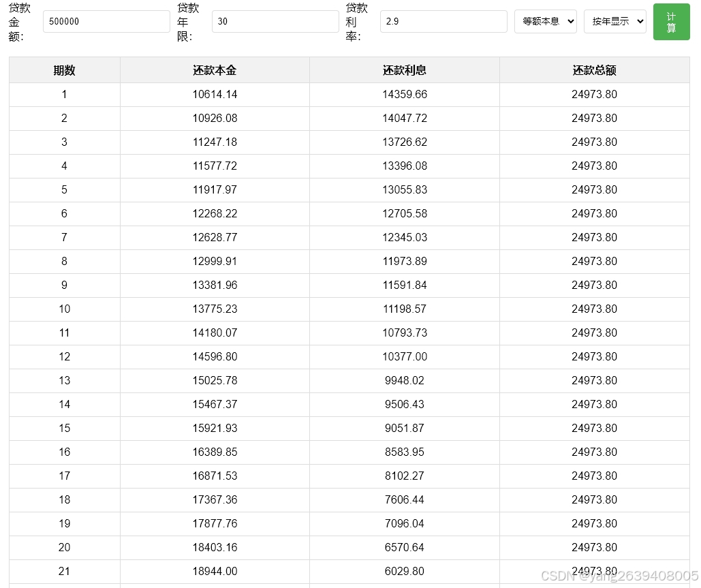
Task: Click the 还款总额 column header
Action: 594,70
